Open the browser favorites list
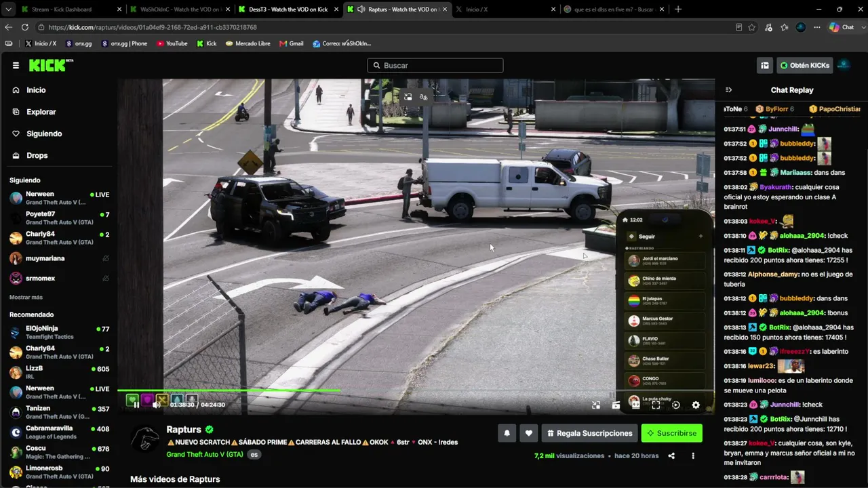 pyautogui.click(x=785, y=27)
